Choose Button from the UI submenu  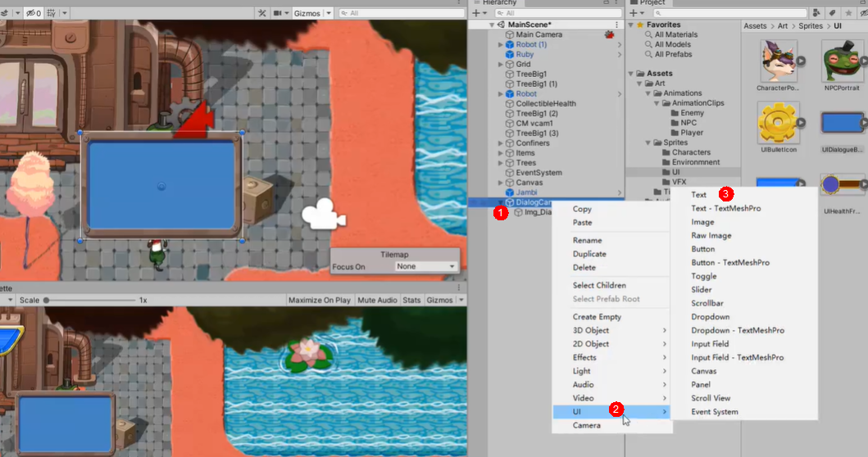pyautogui.click(x=703, y=249)
